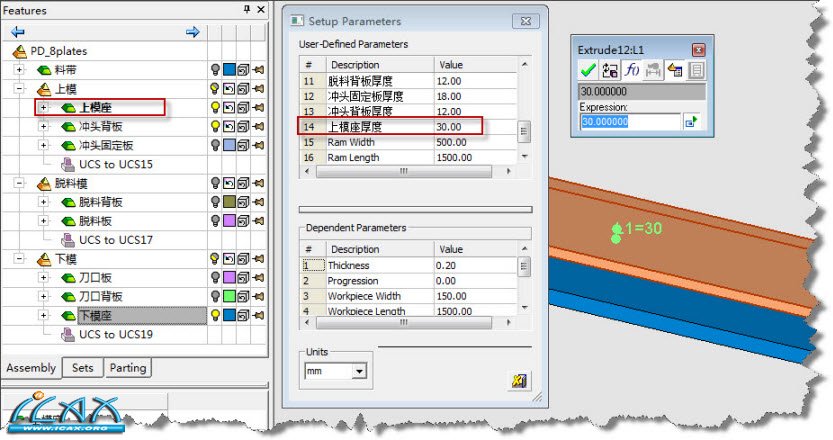Click the arrow-box icon on 下模 row
The image size is (833, 440).
(x=229, y=259)
